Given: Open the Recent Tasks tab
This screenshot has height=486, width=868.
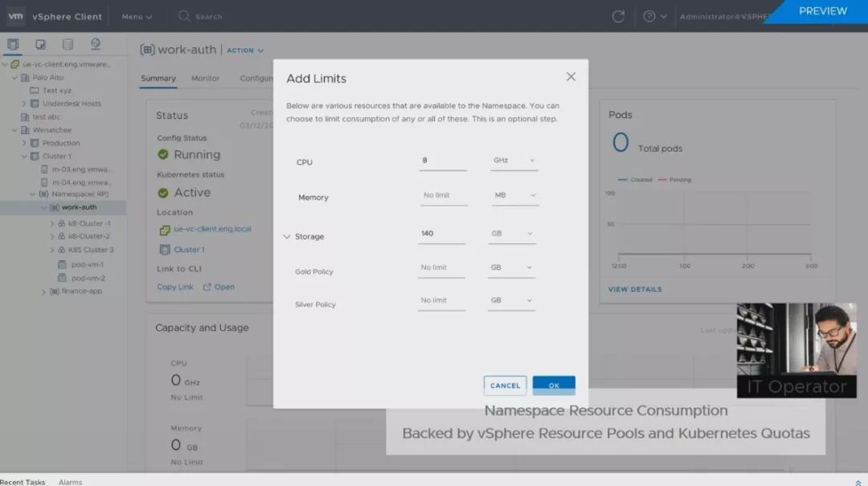Looking at the screenshot, I should coord(23,482).
